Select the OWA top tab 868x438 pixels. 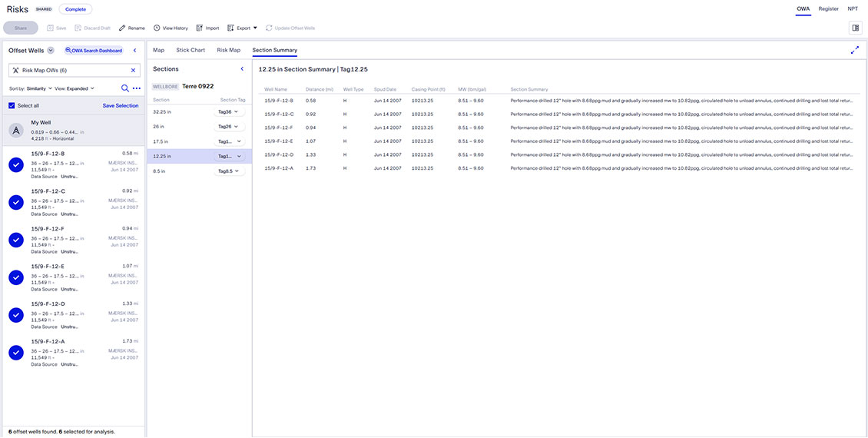click(x=803, y=9)
